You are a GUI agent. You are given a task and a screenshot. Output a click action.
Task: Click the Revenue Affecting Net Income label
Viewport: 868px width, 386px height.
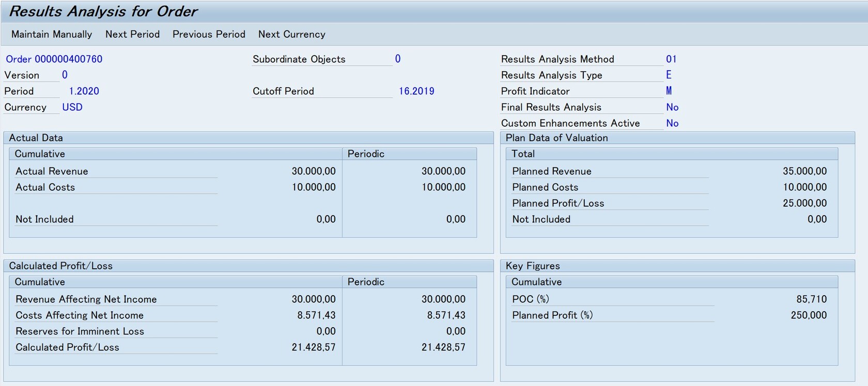pos(86,299)
